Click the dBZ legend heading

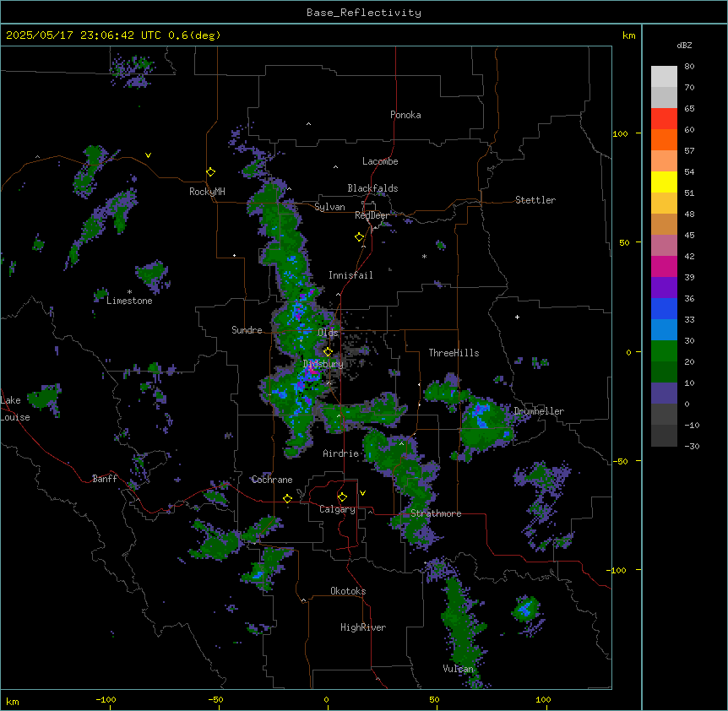pos(684,46)
